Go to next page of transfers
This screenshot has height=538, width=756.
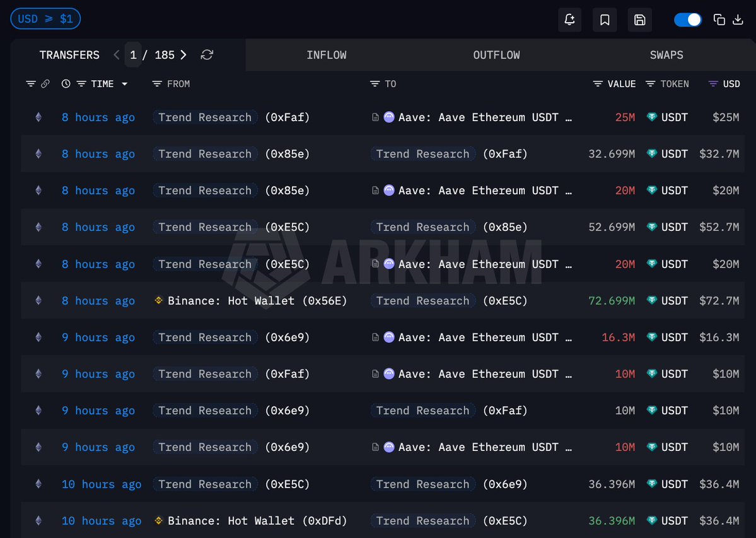click(x=183, y=55)
